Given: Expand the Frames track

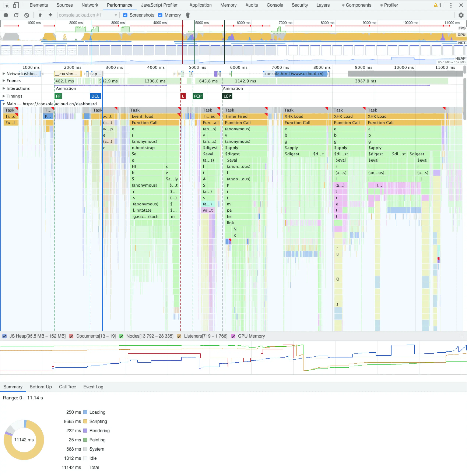Looking at the screenshot, I should tap(4, 81).
